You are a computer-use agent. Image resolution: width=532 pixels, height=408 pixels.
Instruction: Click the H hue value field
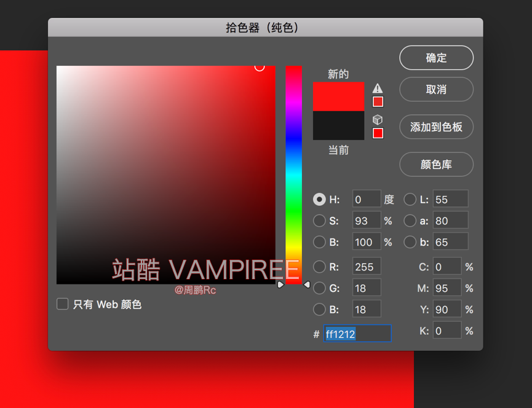click(367, 199)
